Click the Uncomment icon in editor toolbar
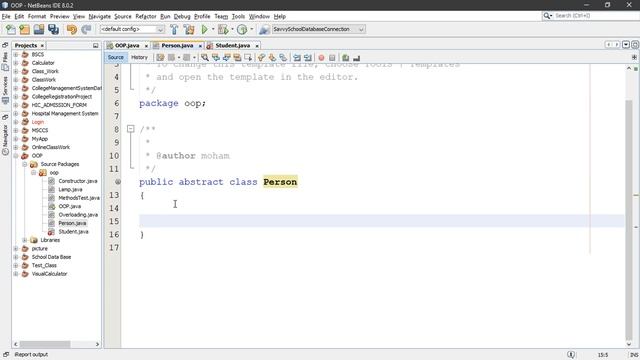640x360 pixels. (x=356, y=58)
